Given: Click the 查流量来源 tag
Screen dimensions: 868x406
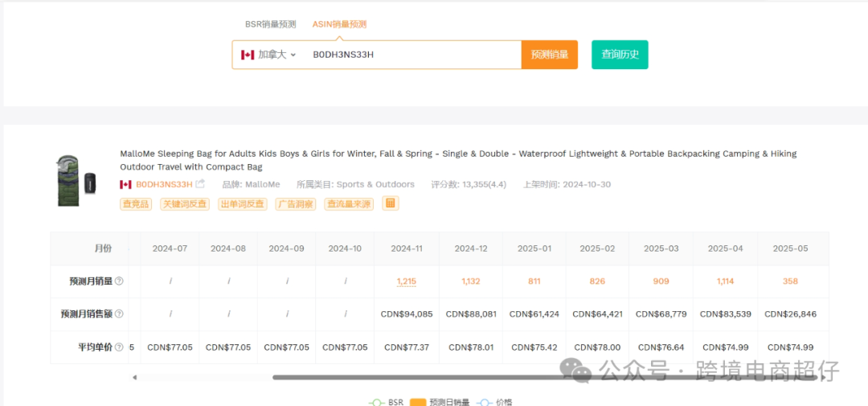Looking at the screenshot, I should (349, 204).
